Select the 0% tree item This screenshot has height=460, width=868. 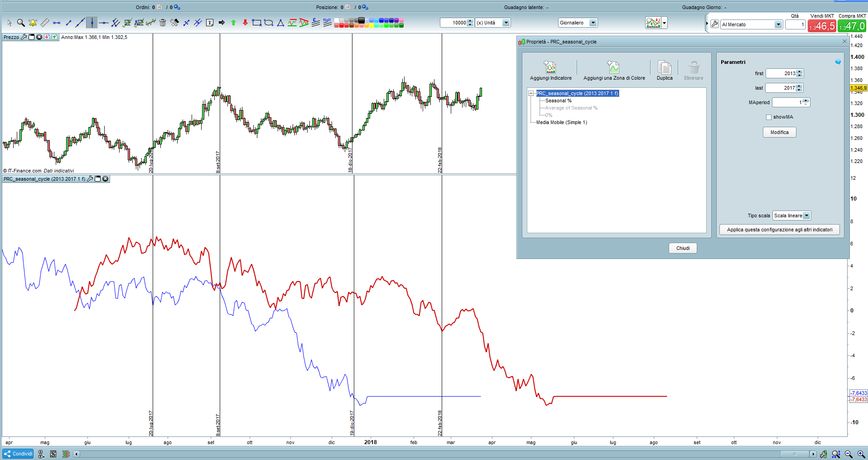pyautogui.click(x=549, y=115)
